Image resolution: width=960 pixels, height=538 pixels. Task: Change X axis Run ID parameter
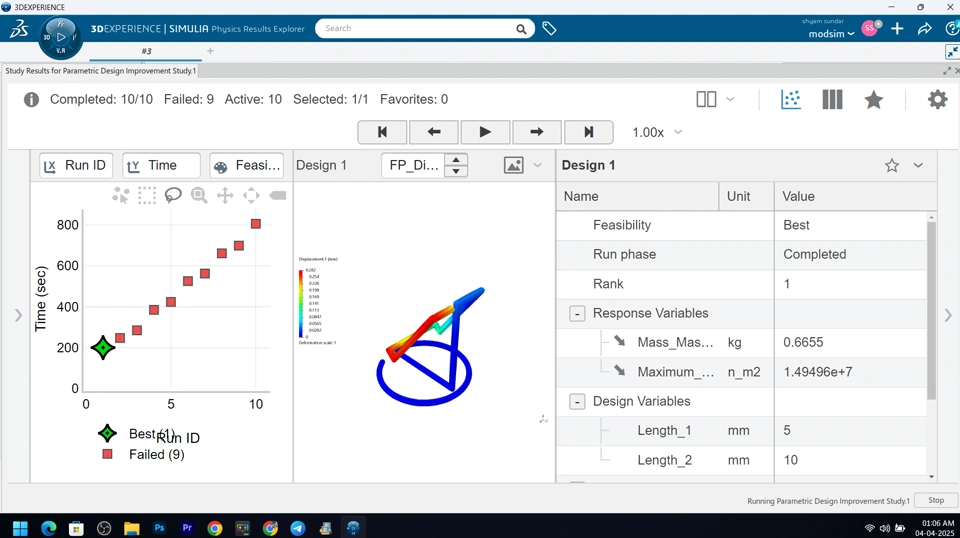click(x=76, y=165)
